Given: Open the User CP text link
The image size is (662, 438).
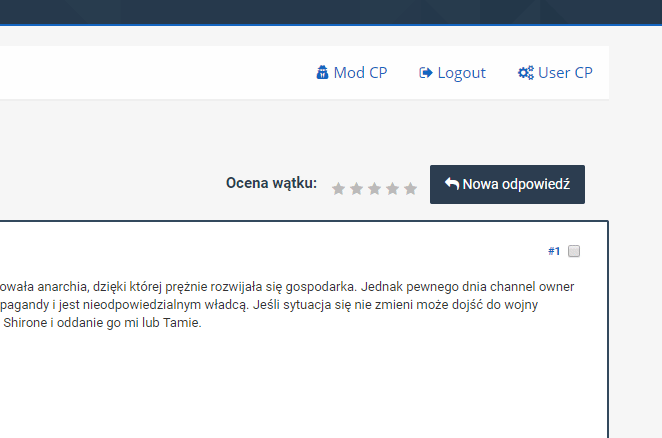Looking at the screenshot, I should (x=565, y=73).
